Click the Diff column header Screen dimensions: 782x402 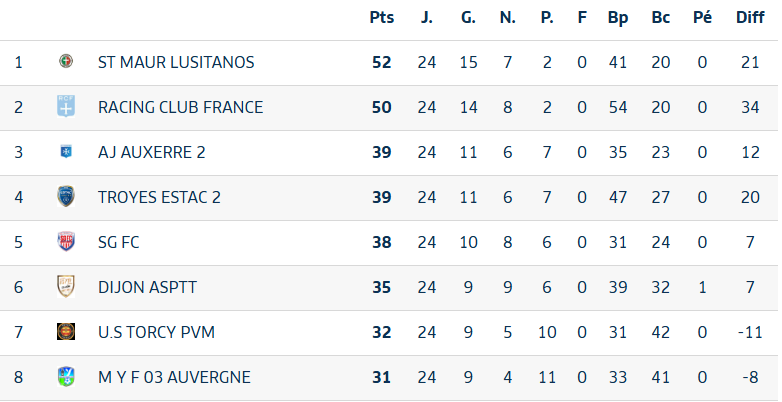pos(750,17)
